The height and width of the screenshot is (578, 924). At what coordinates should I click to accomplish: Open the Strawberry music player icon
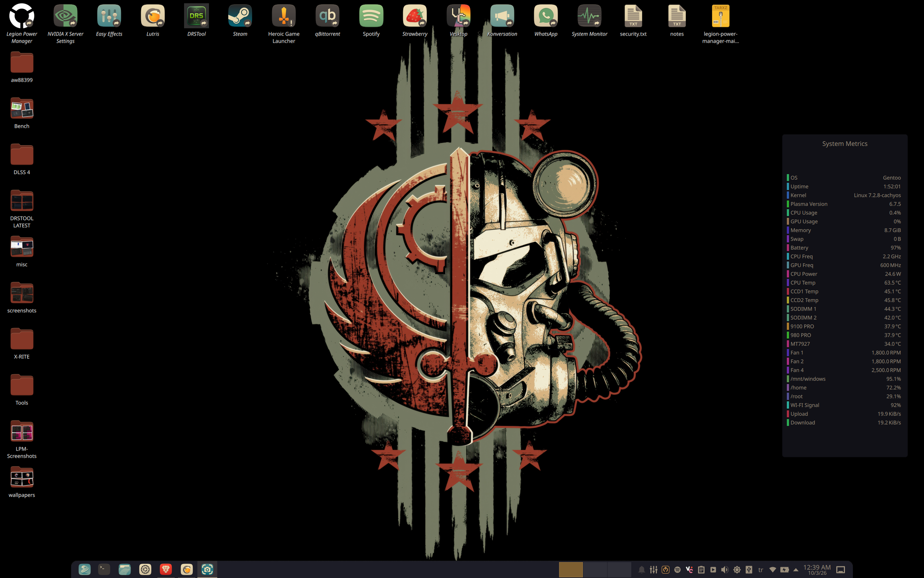(415, 16)
